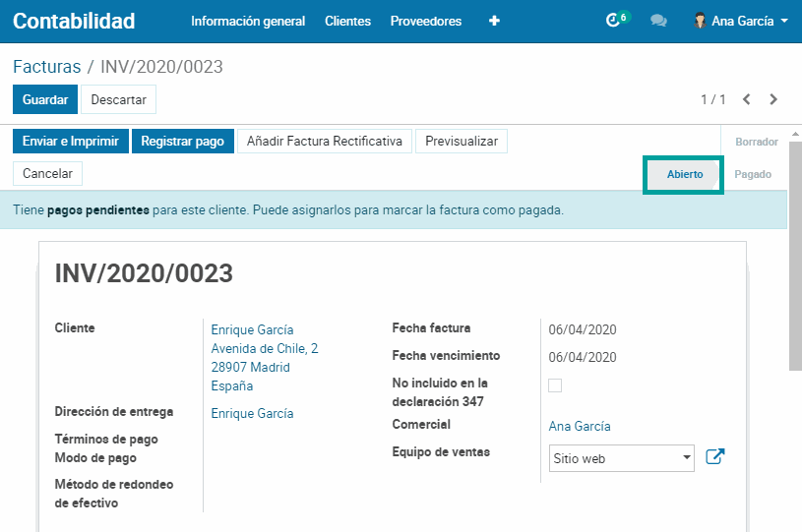Open the Clientes menu
This screenshot has height=532, width=802.
coord(347,21)
